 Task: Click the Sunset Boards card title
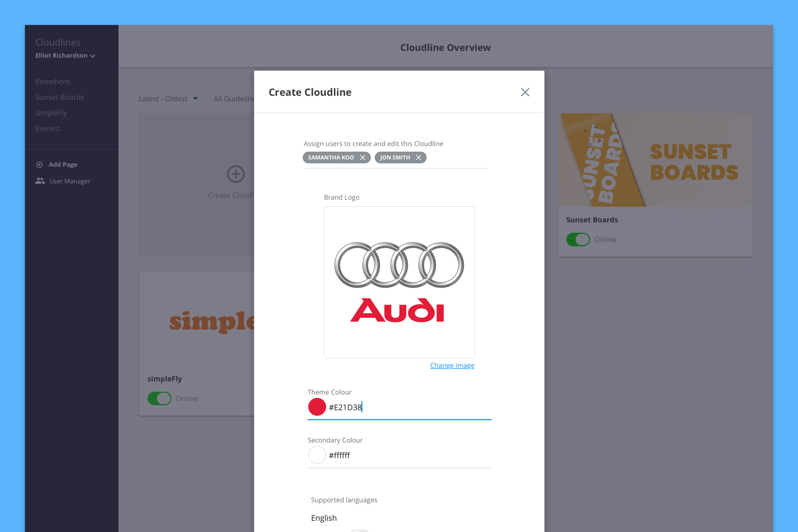pos(592,220)
